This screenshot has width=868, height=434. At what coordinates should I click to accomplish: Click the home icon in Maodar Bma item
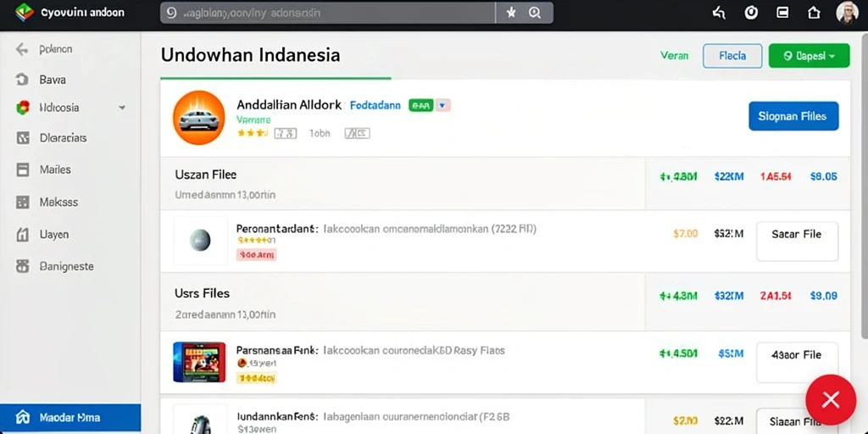point(23,417)
